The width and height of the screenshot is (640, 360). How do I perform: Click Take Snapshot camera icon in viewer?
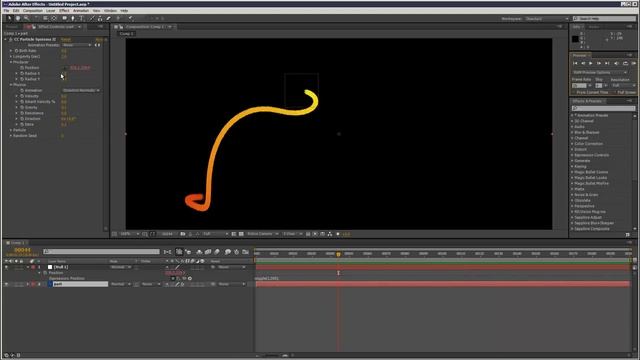[182, 234]
